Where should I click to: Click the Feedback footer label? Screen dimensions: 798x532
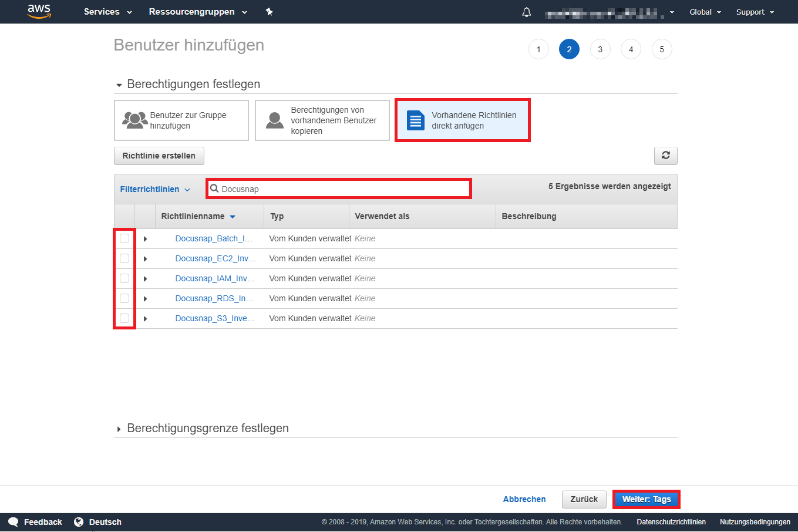coord(43,522)
